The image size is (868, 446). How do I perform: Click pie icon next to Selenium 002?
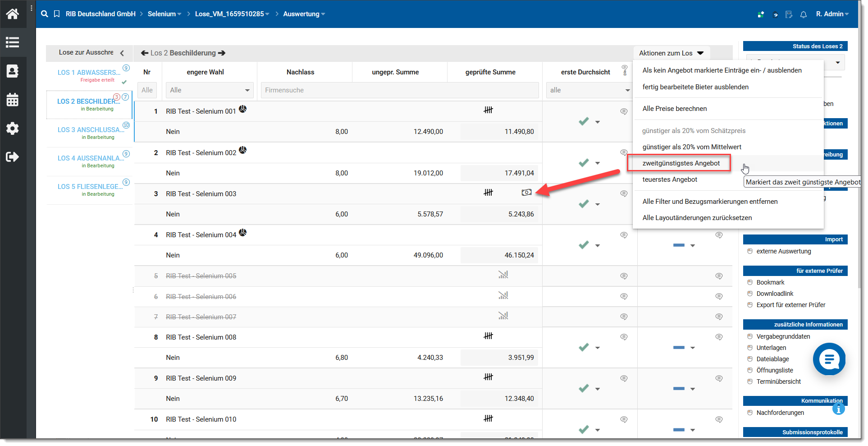[x=243, y=150]
